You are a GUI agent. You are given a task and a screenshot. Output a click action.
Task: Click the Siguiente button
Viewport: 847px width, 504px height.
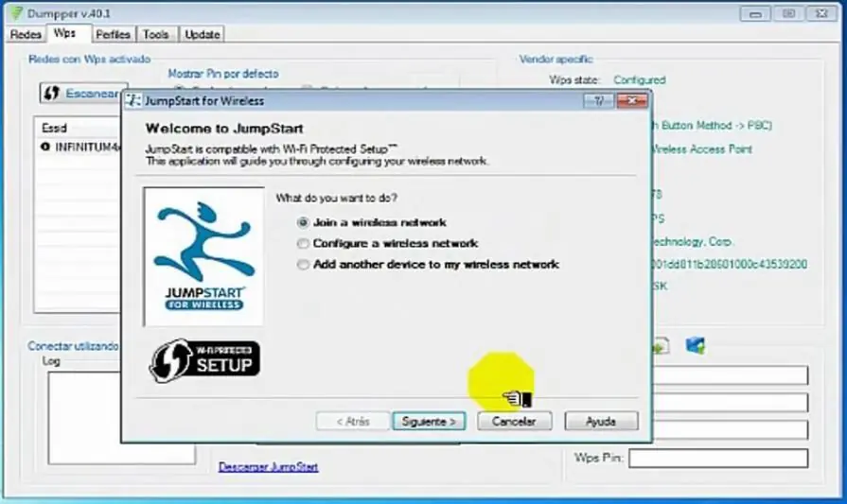click(x=429, y=421)
